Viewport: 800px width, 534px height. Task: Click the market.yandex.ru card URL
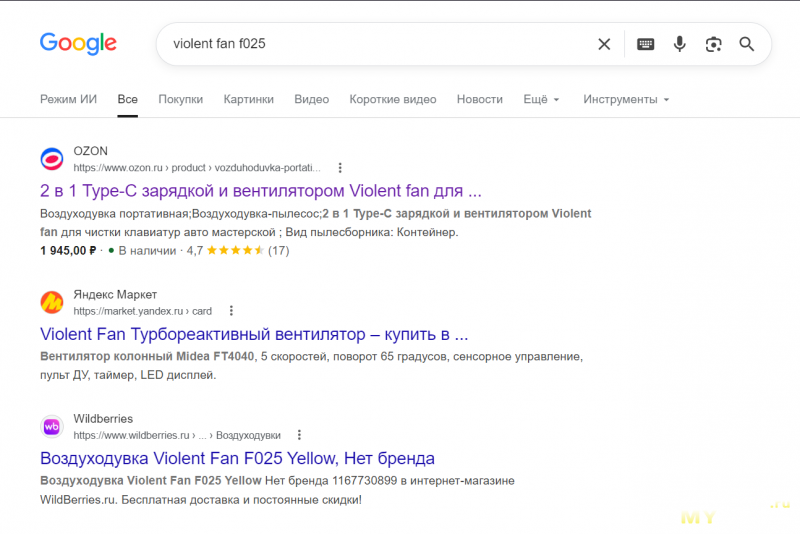(142, 311)
